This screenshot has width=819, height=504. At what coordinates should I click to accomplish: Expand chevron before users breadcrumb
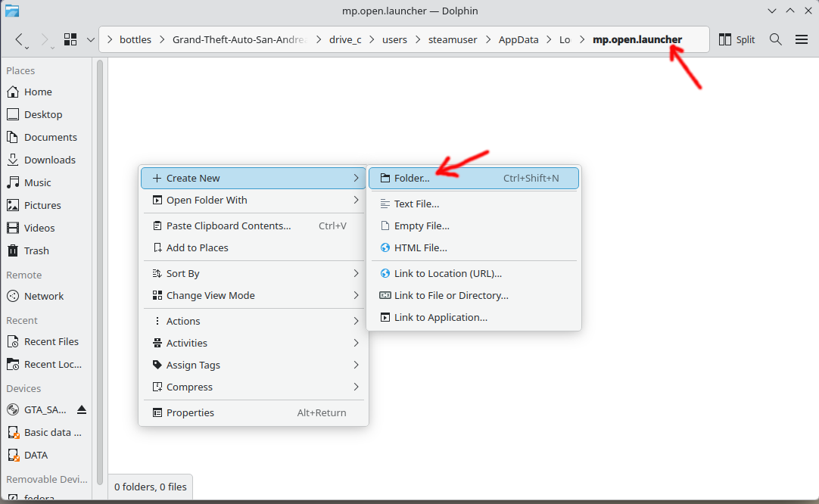click(372, 39)
